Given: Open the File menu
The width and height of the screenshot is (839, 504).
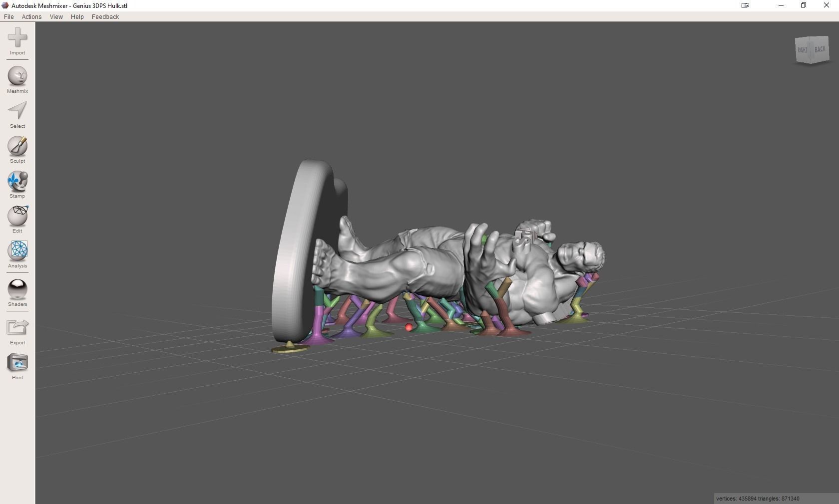Looking at the screenshot, I should [x=8, y=16].
